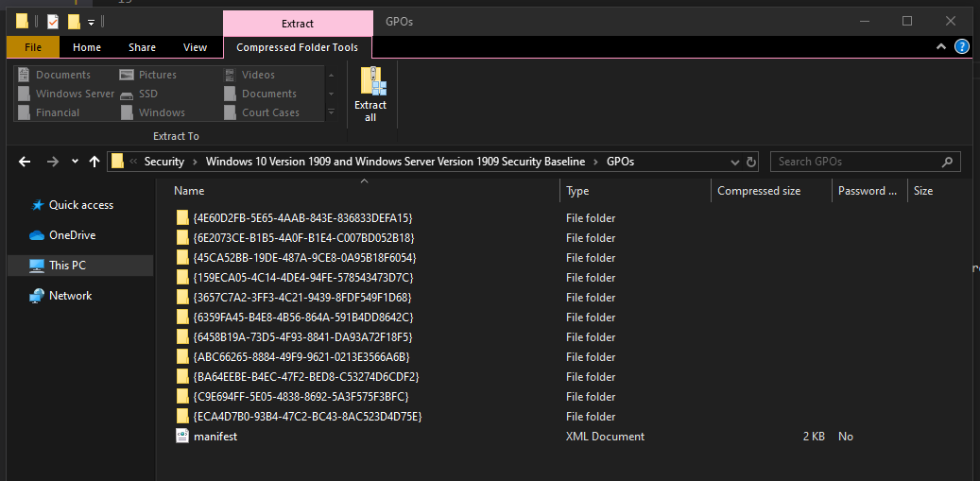Extract to Videos destination

click(249, 75)
